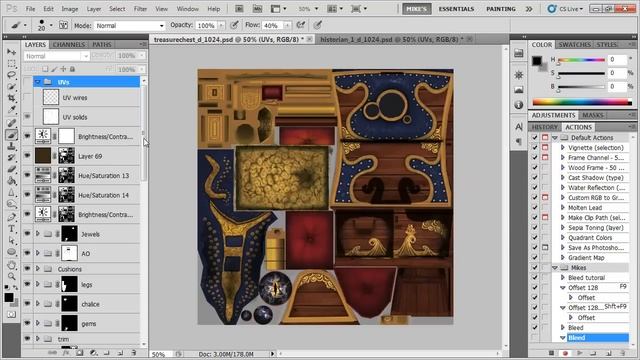The height and width of the screenshot is (360, 640).
Task: Open the Masks tab
Action: click(x=592, y=115)
